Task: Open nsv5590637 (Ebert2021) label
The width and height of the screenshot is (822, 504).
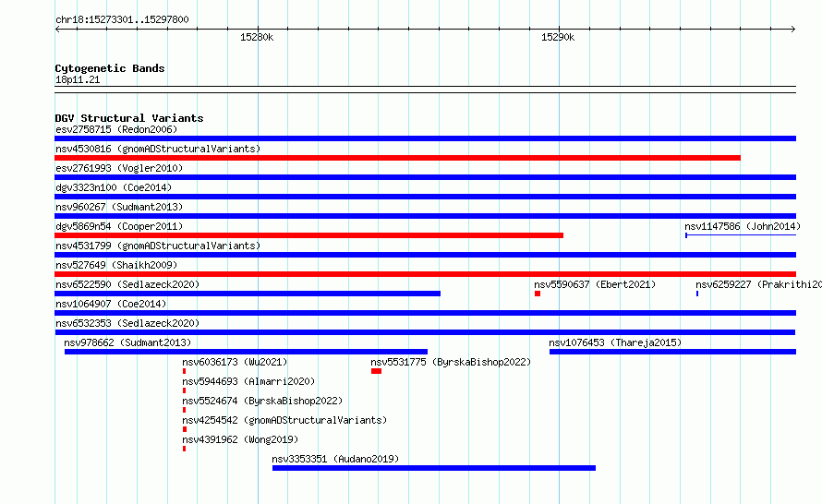Action: click(595, 284)
